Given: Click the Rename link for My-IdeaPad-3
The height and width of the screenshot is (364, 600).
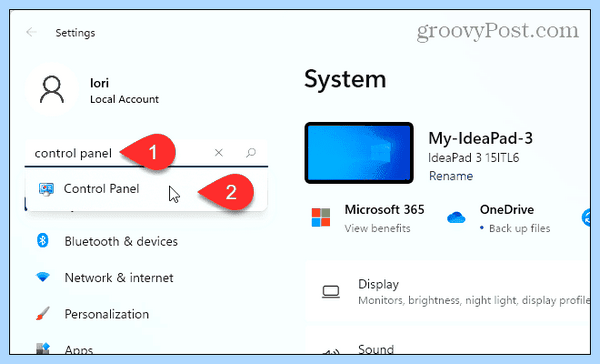Looking at the screenshot, I should (451, 176).
